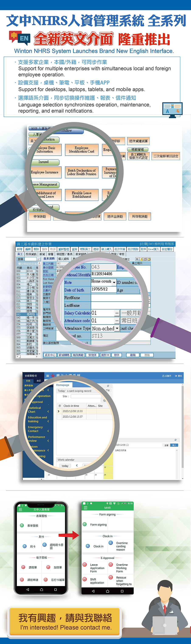Image resolution: width=191 pixels, height=644 pixels.
Task: Tap the red 加班單 icon
Action: [48, 567]
